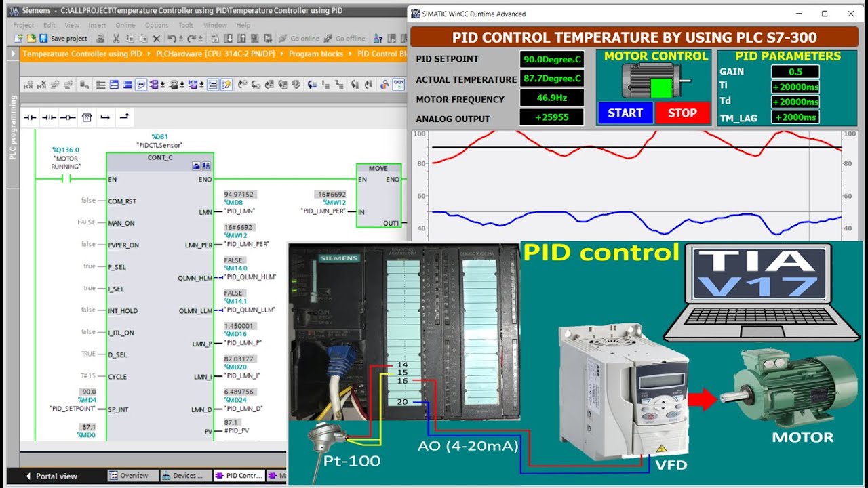Click the Delete X icon
Image resolution: width=868 pixels, height=488 pixels.
156,39
